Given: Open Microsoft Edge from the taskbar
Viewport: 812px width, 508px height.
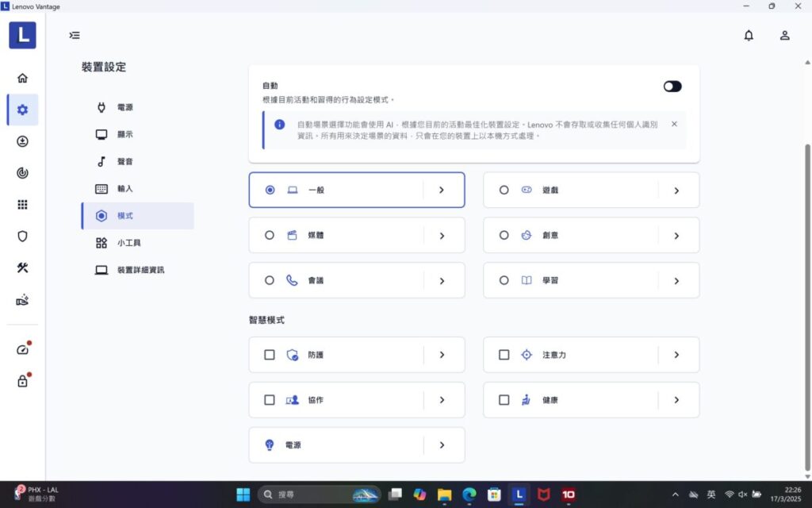Looking at the screenshot, I should [469, 495].
